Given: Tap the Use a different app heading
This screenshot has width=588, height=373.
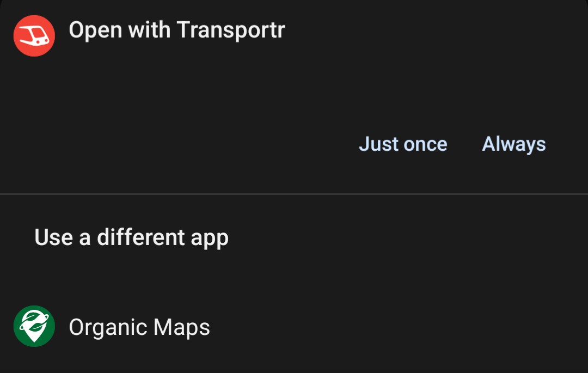Looking at the screenshot, I should pos(131,237).
